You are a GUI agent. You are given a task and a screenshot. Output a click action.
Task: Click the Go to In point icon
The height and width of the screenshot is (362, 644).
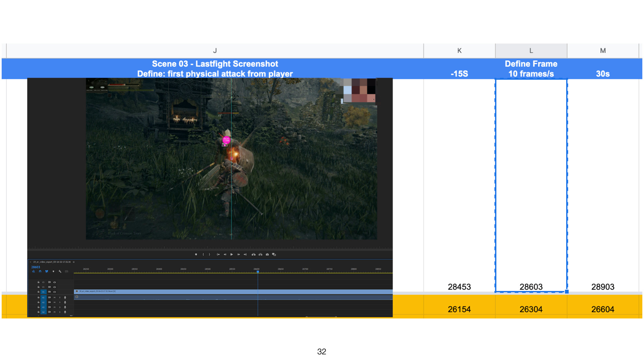[x=218, y=254]
